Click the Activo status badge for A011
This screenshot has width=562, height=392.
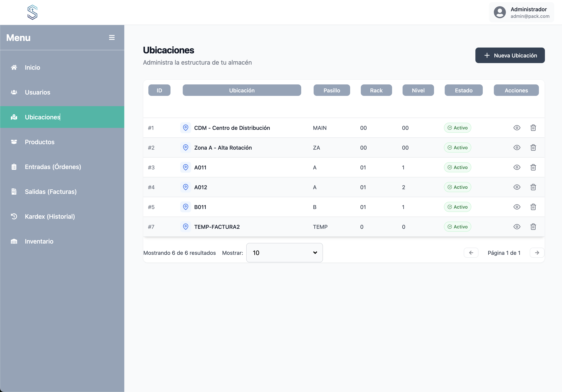(x=457, y=167)
